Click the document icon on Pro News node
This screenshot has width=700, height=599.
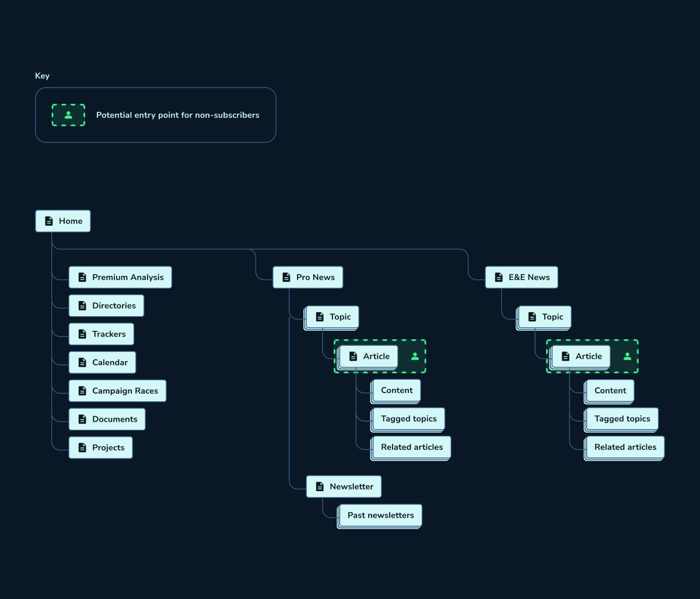tap(286, 277)
